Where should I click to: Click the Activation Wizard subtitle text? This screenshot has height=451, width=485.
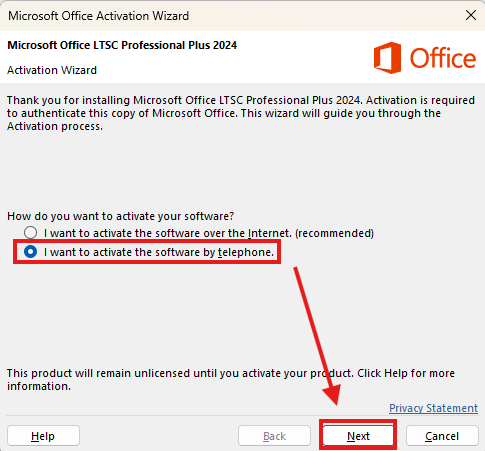click(x=52, y=70)
